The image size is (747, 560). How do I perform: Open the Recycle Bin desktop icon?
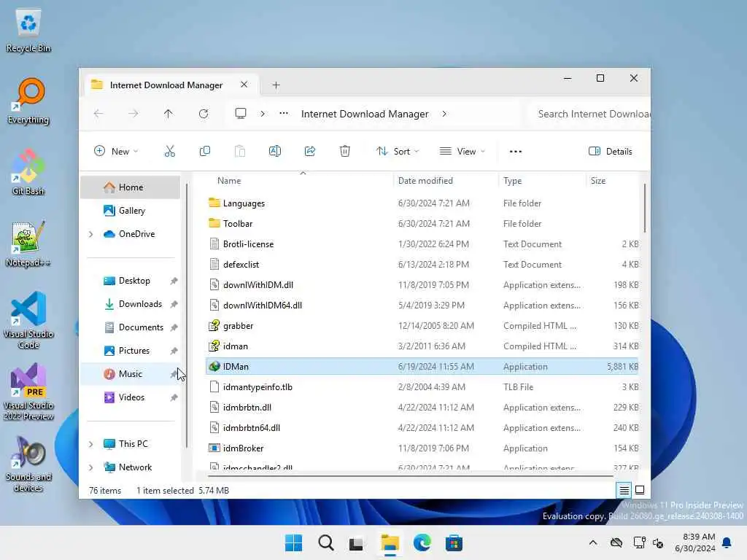(28, 31)
